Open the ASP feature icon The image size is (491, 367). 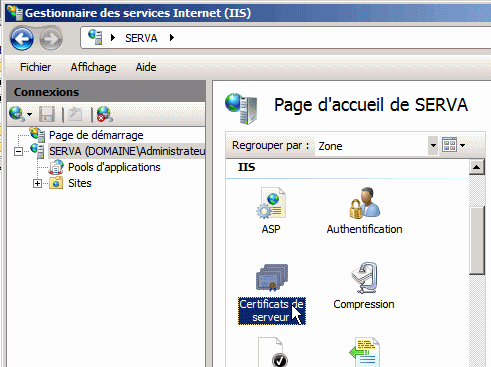(271, 211)
